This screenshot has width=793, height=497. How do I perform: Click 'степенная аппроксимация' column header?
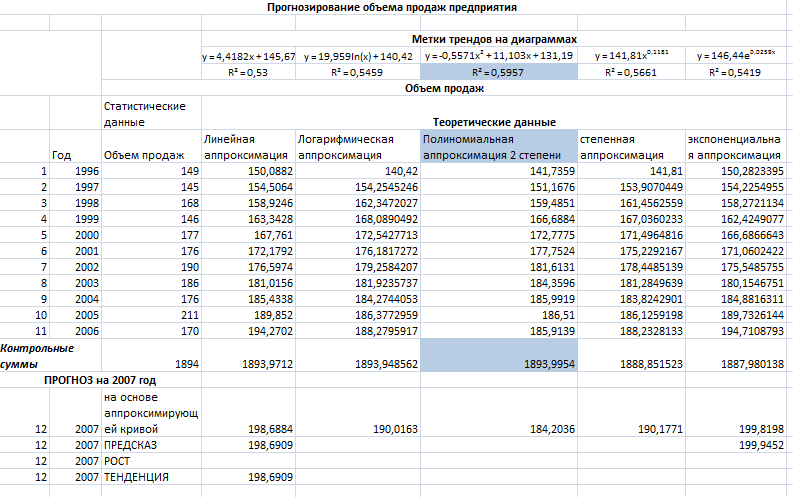[631, 147]
